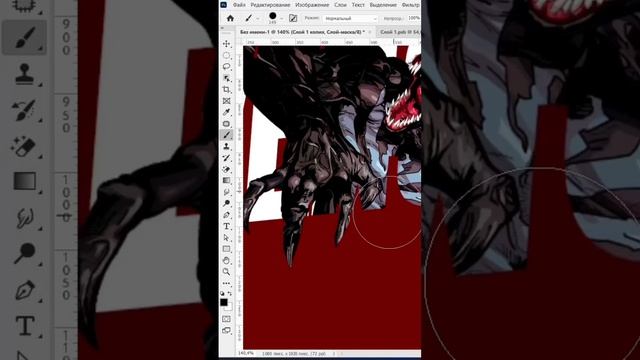Collapse the tools panel double-arrow
Image resolution: width=640 pixels, height=360 pixels.
click(222, 28)
